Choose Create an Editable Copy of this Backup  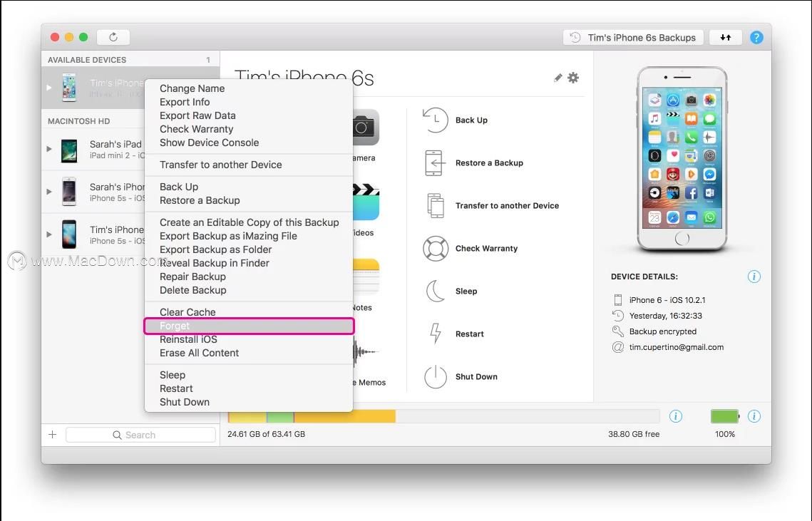coord(249,222)
